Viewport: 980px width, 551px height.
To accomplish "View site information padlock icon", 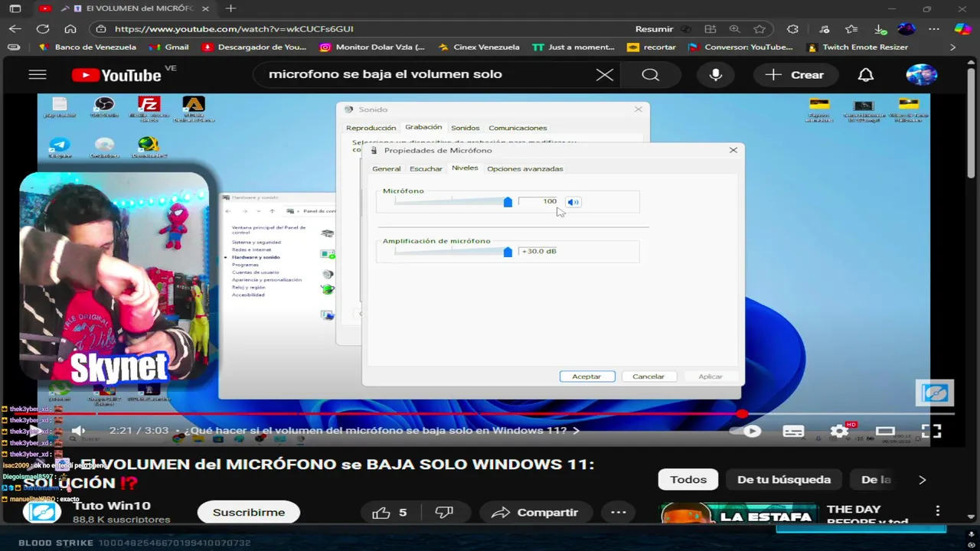I will pyautogui.click(x=101, y=29).
